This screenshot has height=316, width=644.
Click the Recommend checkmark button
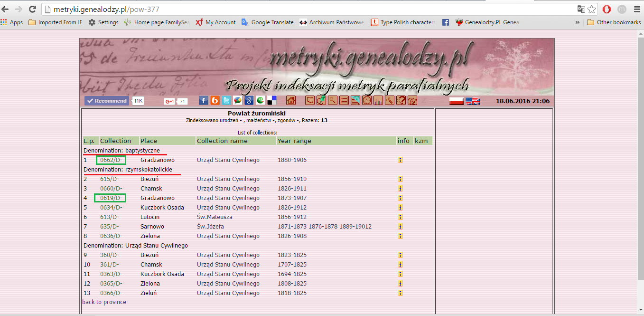[106, 100]
